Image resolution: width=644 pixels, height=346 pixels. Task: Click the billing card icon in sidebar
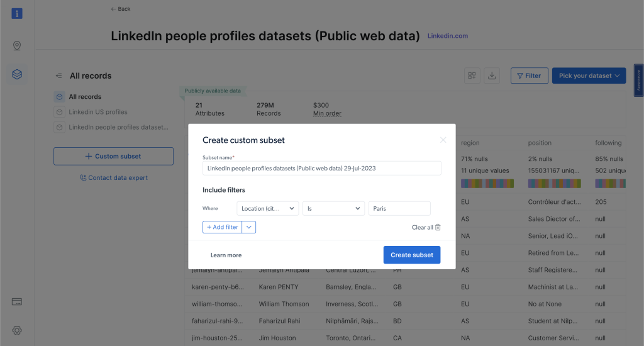pyautogui.click(x=17, y=302)
